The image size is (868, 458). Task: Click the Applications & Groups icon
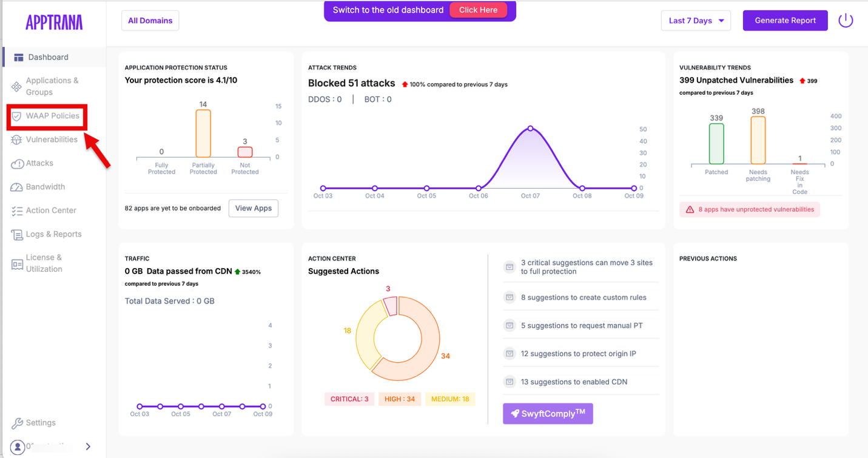(17, 86)
